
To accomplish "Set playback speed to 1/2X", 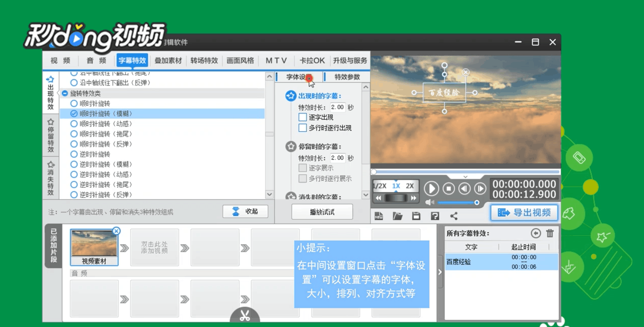I will tap(380, 186).
